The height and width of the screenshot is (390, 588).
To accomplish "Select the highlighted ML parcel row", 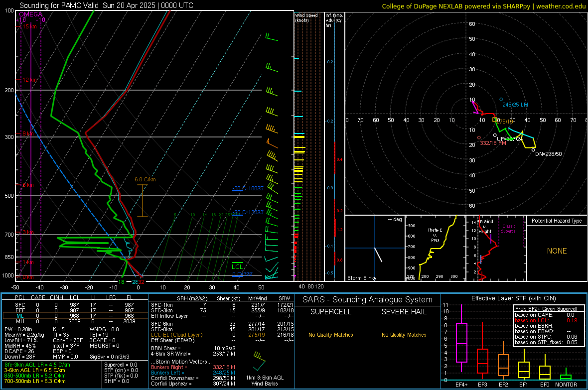I will click(x=75, y=316).
